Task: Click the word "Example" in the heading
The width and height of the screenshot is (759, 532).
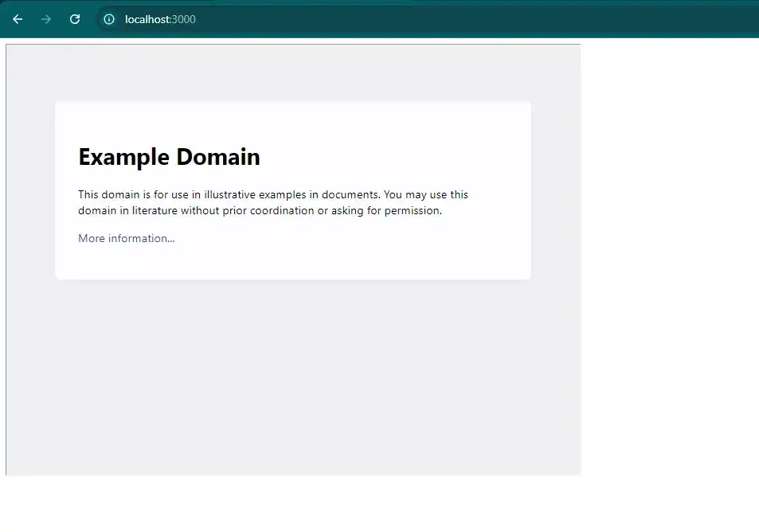Action: pyautogui.click(x=124, y=157)
